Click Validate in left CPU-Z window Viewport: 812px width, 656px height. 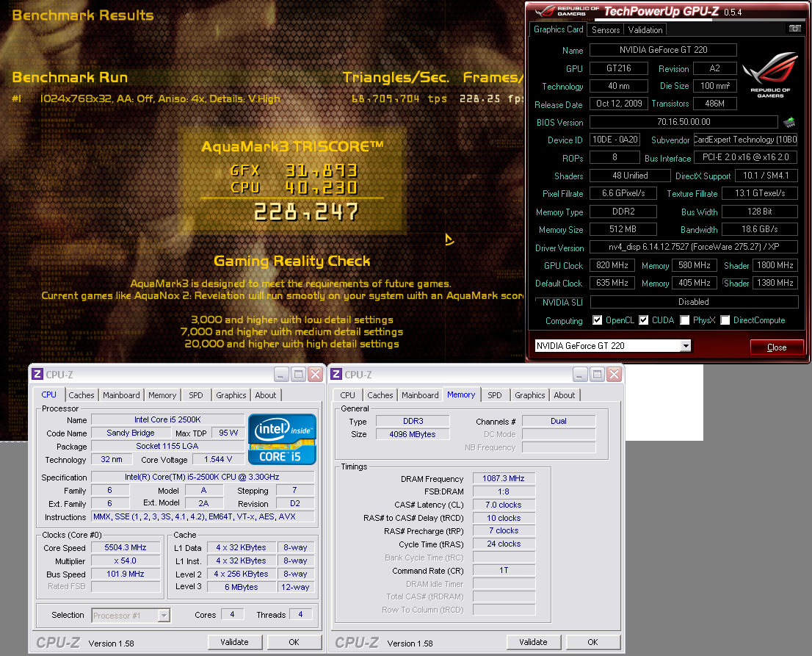[235, 642]
